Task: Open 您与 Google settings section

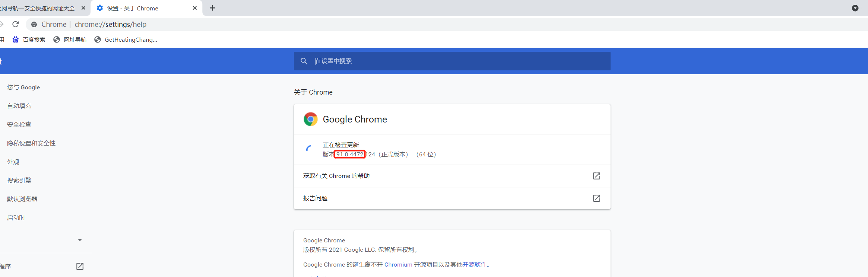Action: (23, 87)
